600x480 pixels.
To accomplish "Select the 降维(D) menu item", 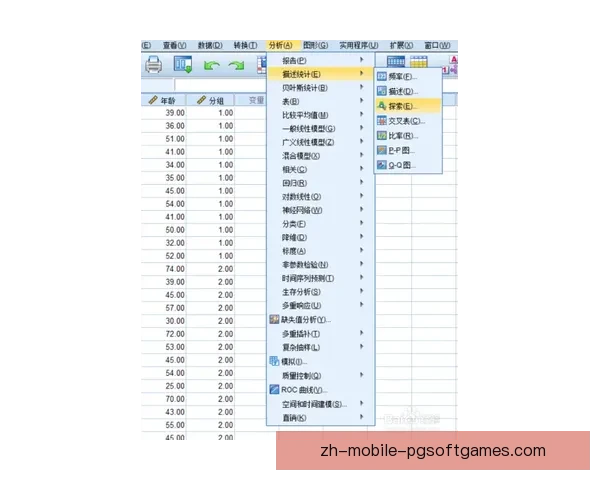I will (320, 237).
